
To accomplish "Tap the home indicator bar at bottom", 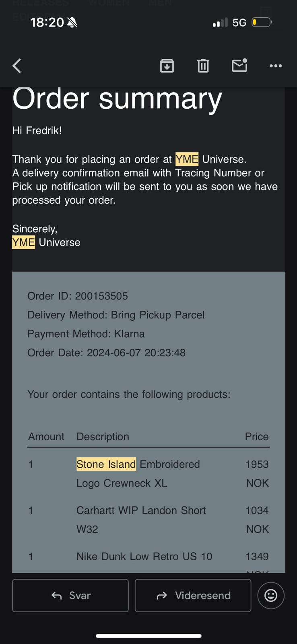I will (148, 636).
